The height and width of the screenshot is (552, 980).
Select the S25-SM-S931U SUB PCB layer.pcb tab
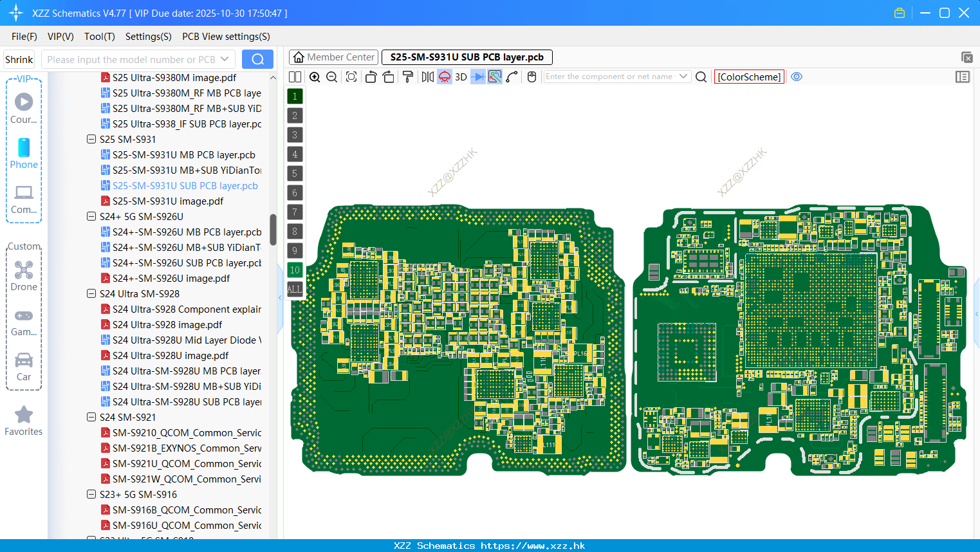pyautogui.click(x=467, y=57)
